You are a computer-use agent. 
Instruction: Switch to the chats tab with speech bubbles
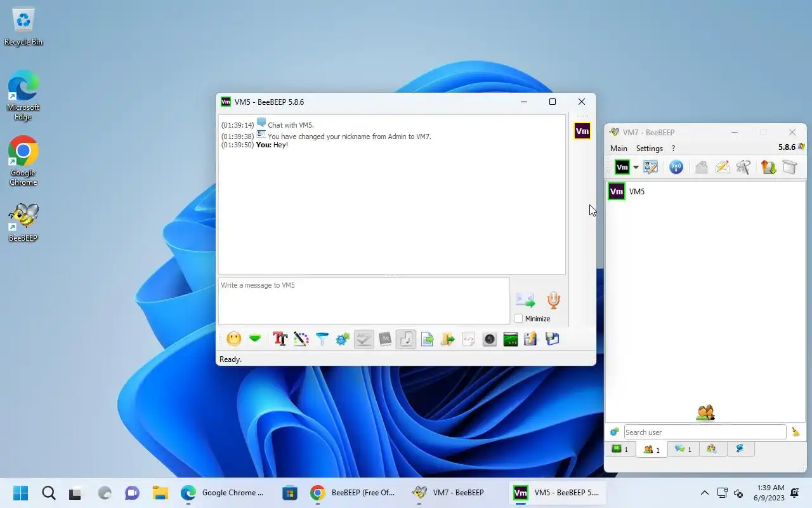[x=683, y=449]
